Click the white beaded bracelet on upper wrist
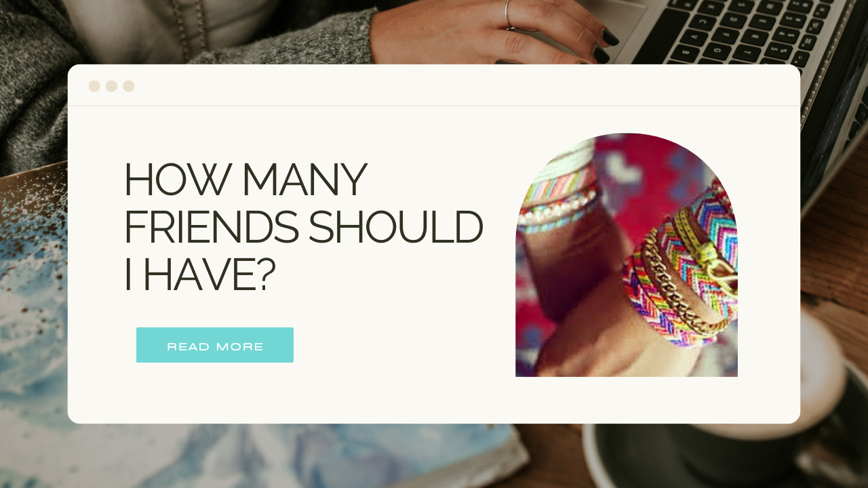 click(x=557, y=208)
